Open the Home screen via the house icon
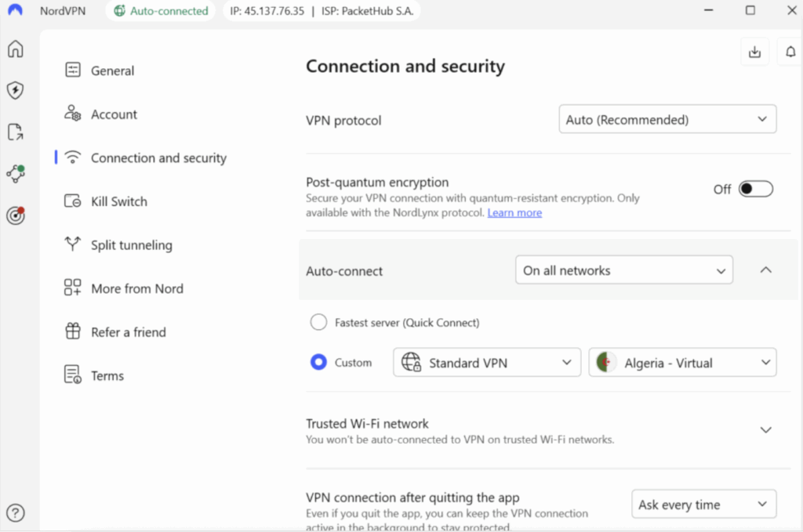803x532 pixels. tap(15, 49)
